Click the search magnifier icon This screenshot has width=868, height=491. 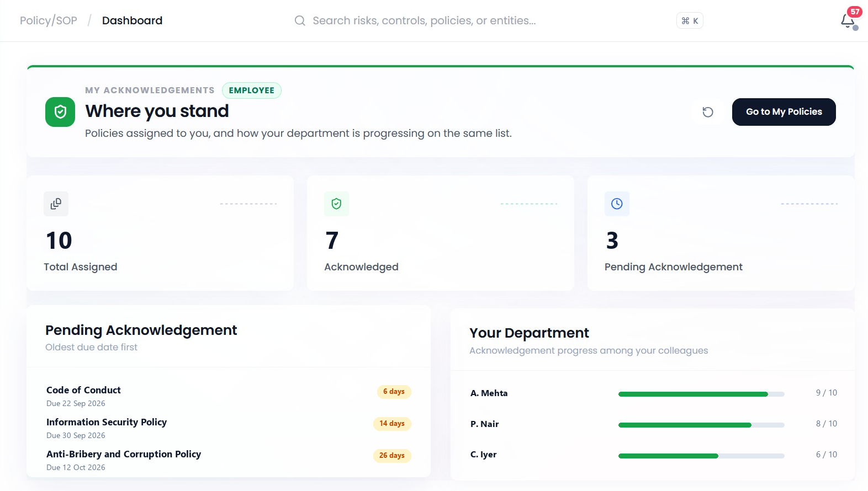[300, 20]
